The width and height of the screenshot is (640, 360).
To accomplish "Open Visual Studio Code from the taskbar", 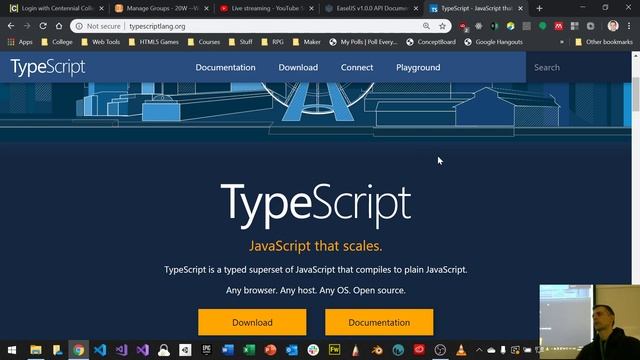I will pyautogui.click(x=100, y=350).
